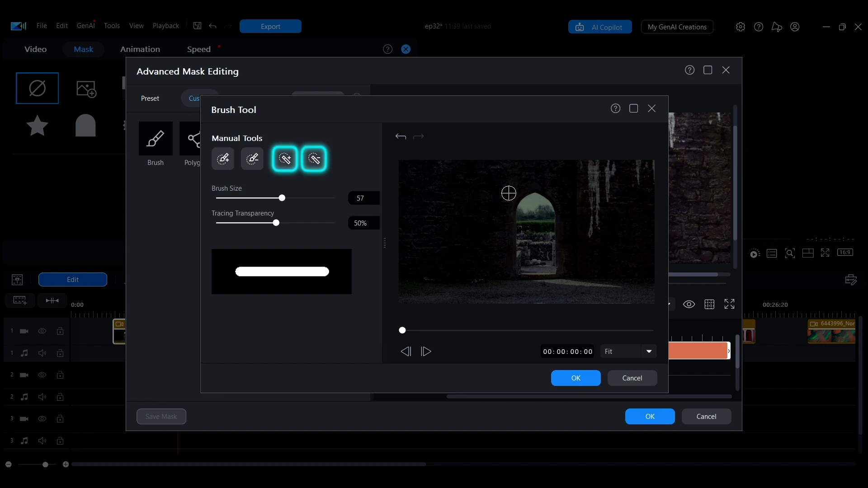Select the star mask shape
This screenshot has height=488, width=868.
click(38, 126)
